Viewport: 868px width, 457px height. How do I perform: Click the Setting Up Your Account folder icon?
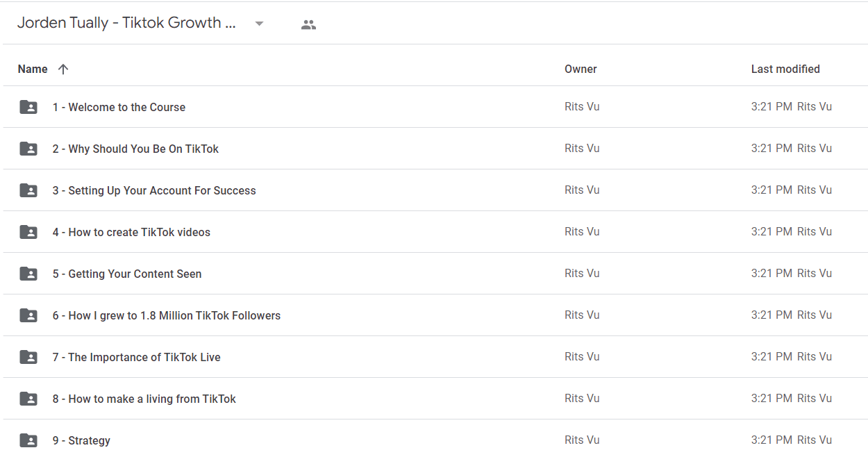pyautogui.click(x=28, y=190)
